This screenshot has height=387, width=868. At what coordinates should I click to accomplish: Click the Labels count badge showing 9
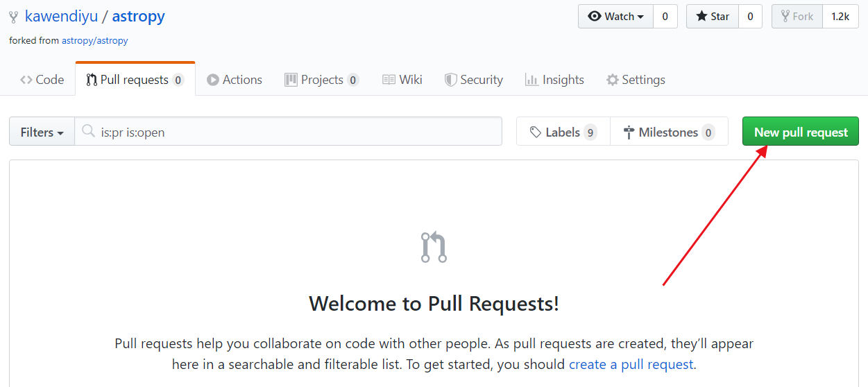590,132
